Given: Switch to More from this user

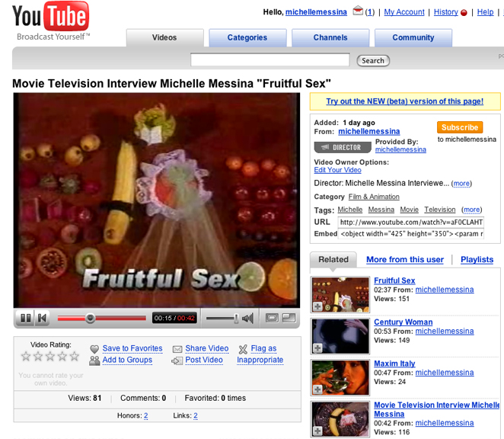Looking at the screenshot, I should point(405,260).
